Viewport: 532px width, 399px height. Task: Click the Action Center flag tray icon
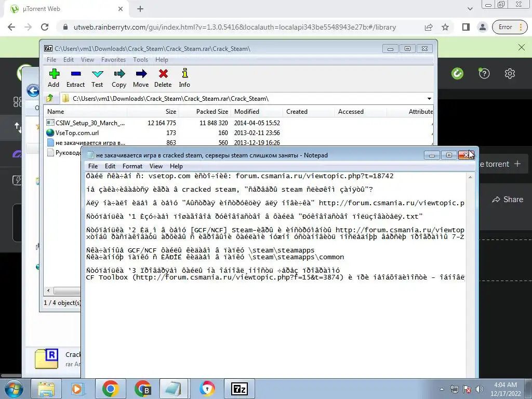click(x=467, y=389)
